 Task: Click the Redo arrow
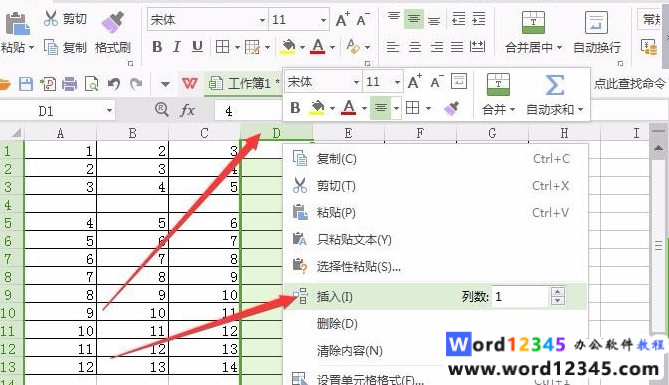[x=136, y=84]
